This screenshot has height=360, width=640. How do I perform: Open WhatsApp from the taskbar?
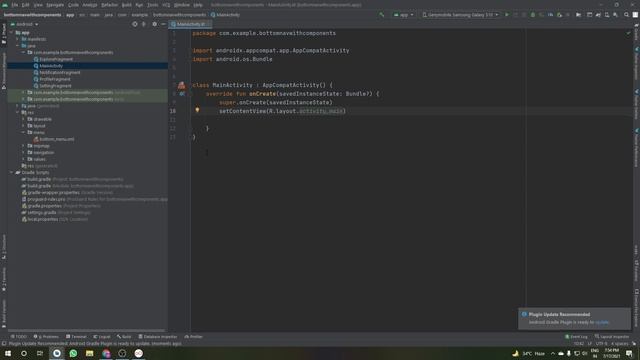73,353
